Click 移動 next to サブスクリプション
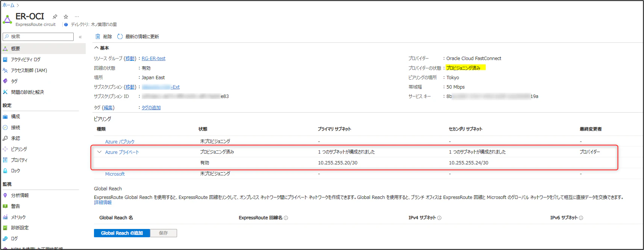 [130, 87]
